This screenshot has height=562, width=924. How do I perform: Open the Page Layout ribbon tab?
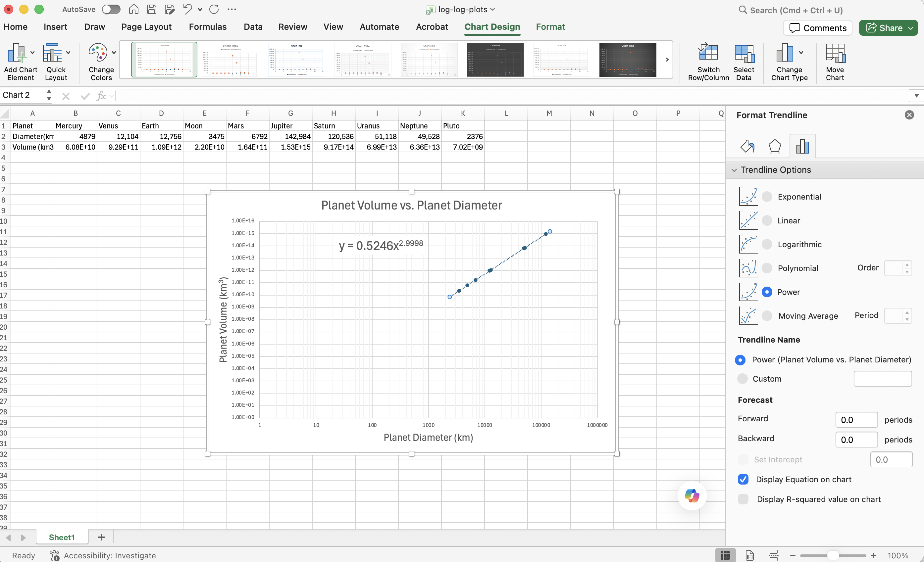[146, 26]
